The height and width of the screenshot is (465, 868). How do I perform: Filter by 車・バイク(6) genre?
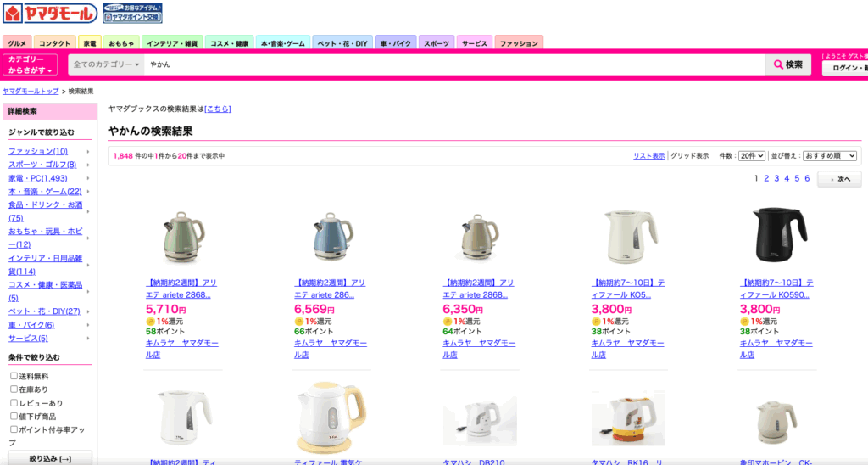coord(31,325)
